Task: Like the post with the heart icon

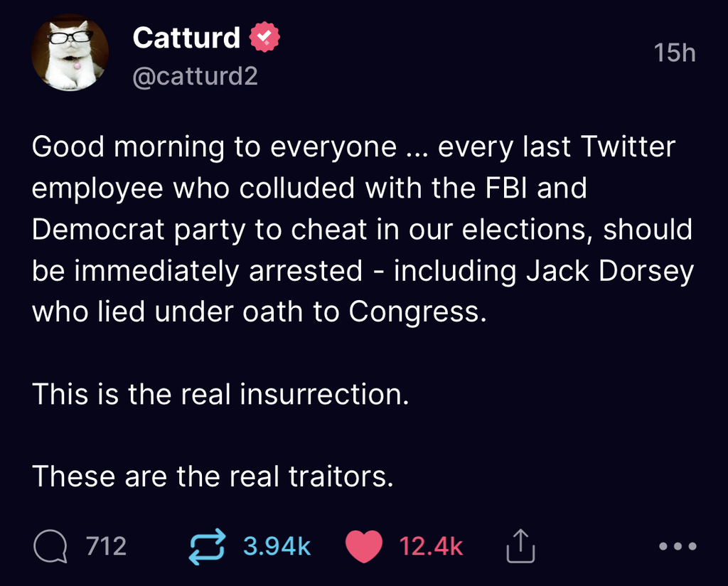Action: (363, 546)
